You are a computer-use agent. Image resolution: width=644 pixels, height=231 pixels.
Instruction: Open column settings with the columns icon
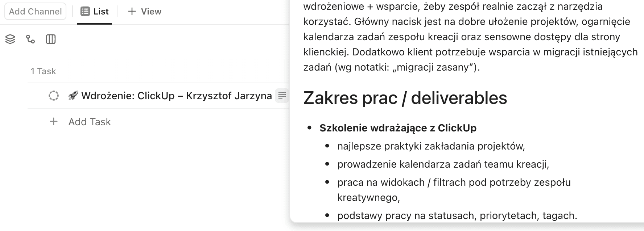(51, 39)
